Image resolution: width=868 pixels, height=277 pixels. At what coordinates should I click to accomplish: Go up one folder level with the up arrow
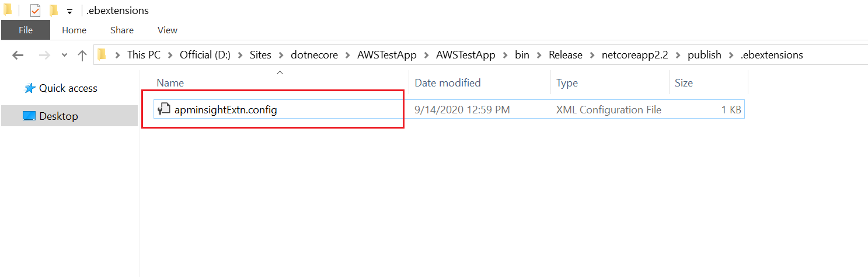82,56
